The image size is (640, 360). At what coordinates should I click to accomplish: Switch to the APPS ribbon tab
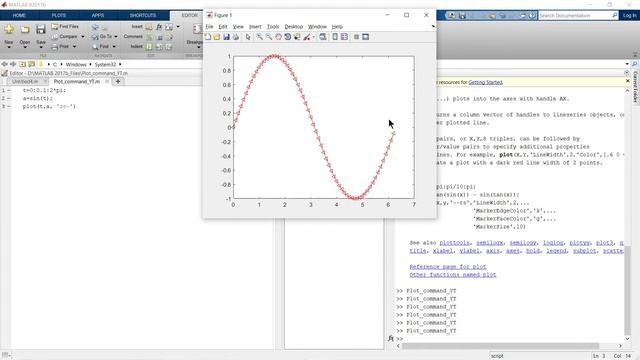(98, 16)
